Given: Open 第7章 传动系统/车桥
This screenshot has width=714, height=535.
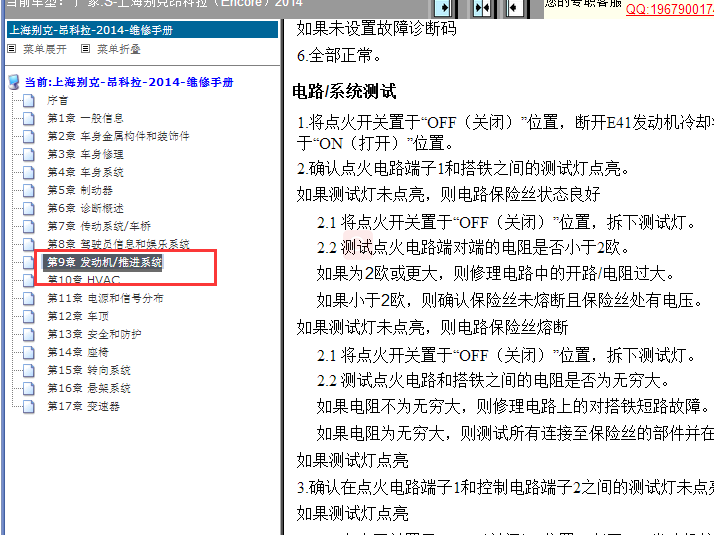Looking at the screenshot, I should click(99, 226).
